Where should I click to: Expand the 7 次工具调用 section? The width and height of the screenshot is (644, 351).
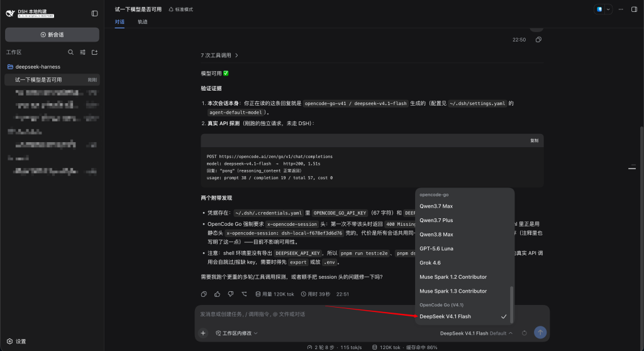point(219,55)
